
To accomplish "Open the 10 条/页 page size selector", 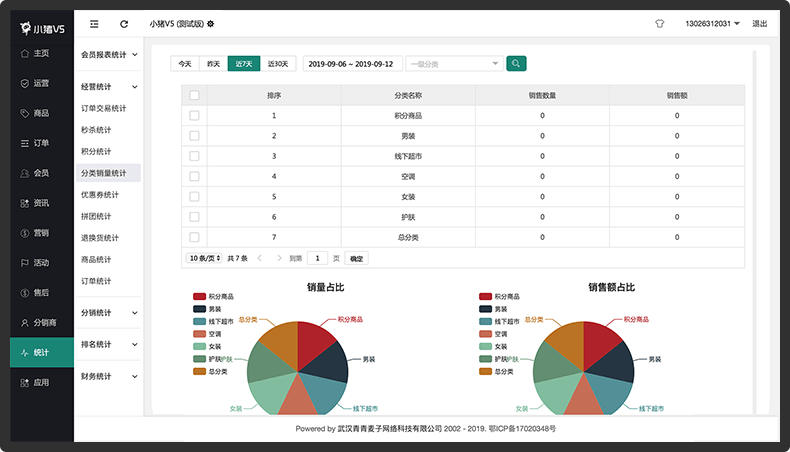I will (204, 258).
